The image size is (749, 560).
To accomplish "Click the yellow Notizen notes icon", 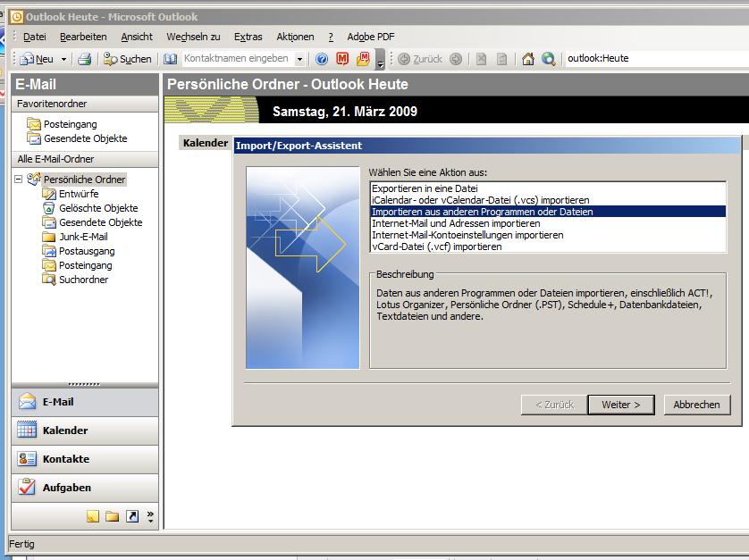I will (x=93, y=516).
